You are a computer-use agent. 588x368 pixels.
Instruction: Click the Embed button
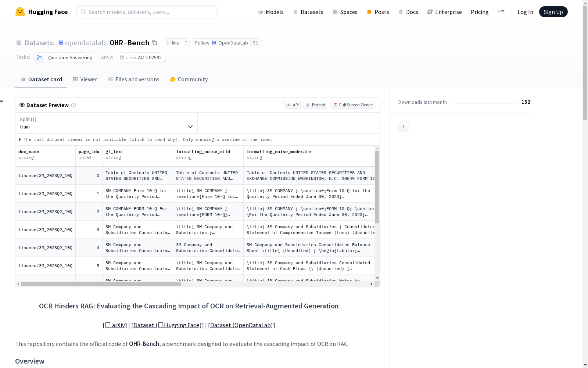[x=315, y=105]
